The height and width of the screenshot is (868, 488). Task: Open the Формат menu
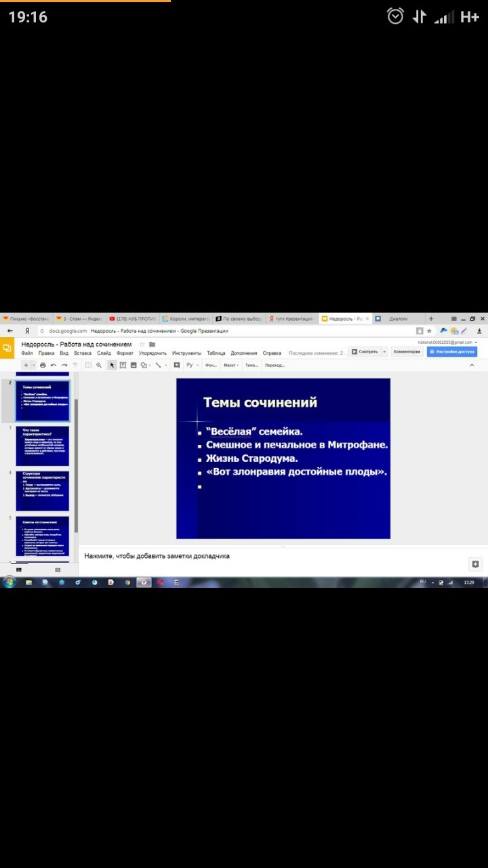(125, 353)
